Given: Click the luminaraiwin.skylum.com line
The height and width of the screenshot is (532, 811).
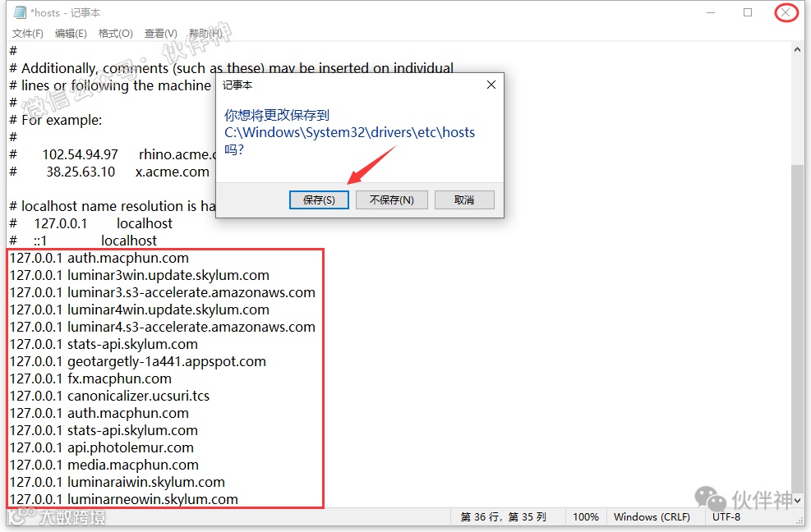Looking at the screenshot, I should (x=118, y=483).
